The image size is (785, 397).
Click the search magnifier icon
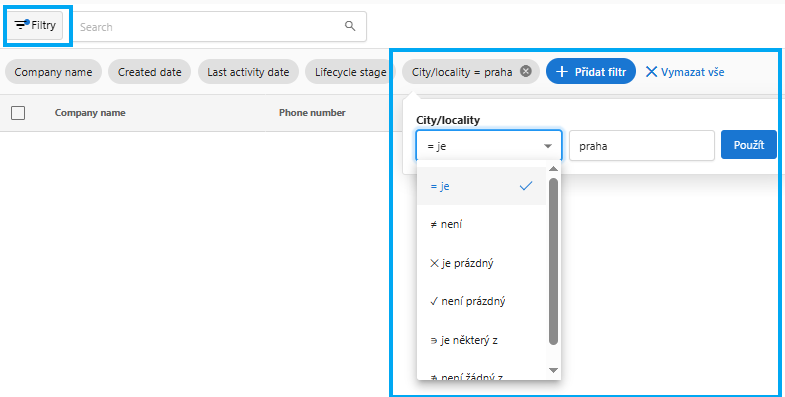tap(350, 26)
